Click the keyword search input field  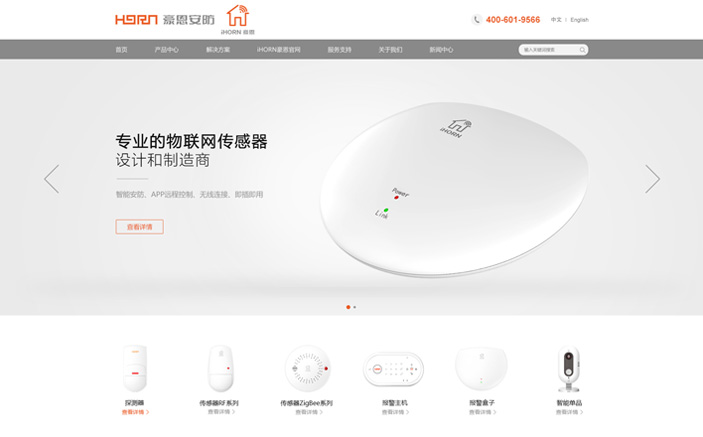(549, 50)
